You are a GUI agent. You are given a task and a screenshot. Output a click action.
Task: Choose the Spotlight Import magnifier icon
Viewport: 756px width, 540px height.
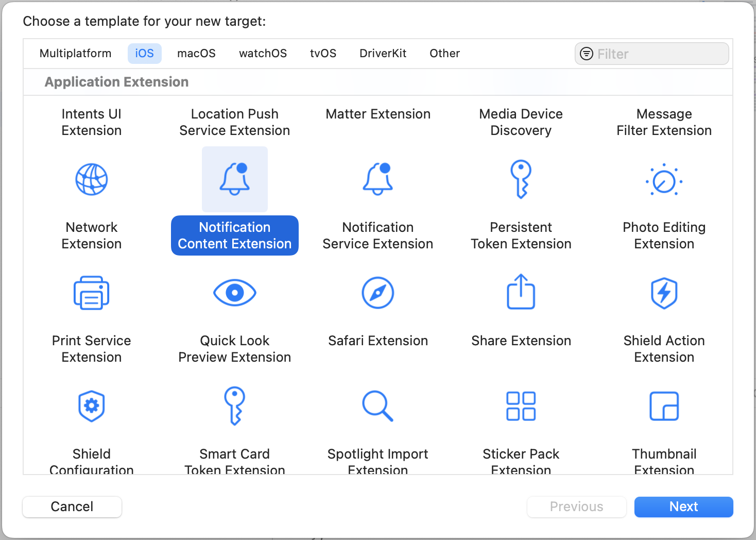pos(378,406)
